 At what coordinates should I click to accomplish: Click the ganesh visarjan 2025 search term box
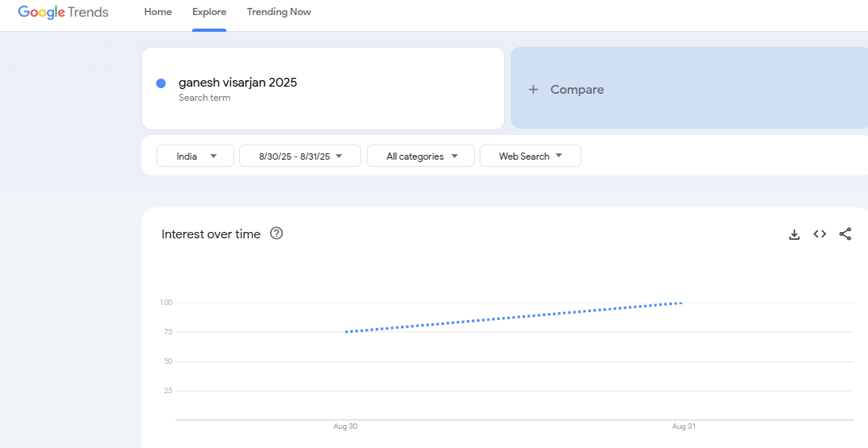pos(323,89)
